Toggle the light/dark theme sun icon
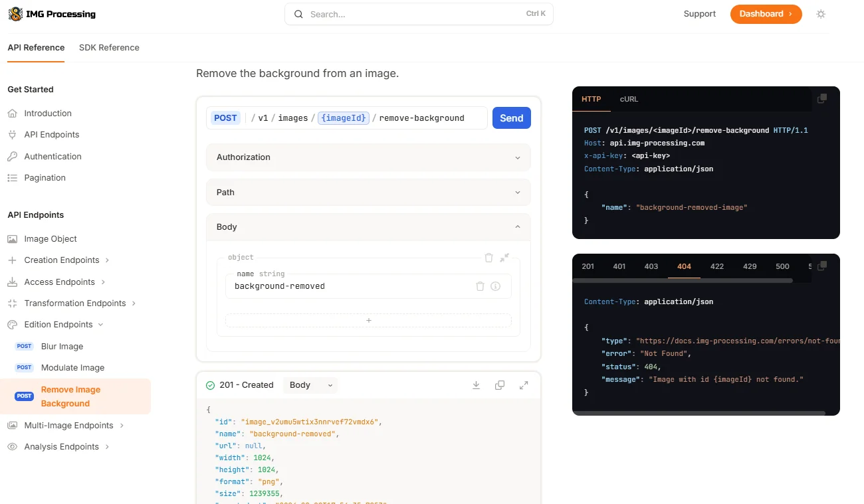Image resolution: width=864 pixels, height=504 pixels. tap(821, 14)
